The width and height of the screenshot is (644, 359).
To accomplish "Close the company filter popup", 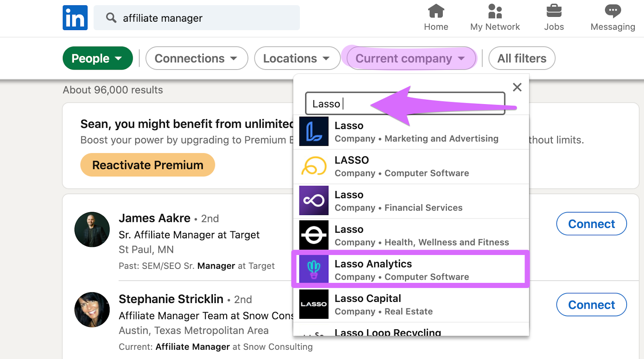I will pos(517,87).
